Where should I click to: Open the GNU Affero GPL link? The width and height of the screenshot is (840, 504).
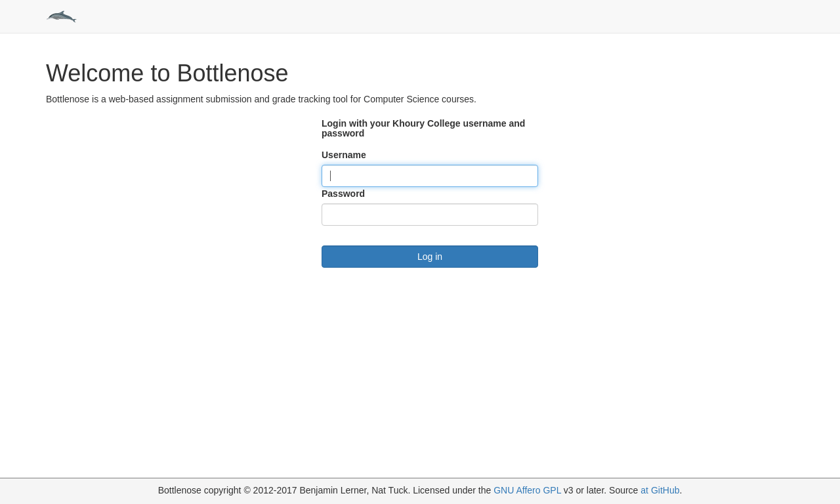[x=527, y=490]
